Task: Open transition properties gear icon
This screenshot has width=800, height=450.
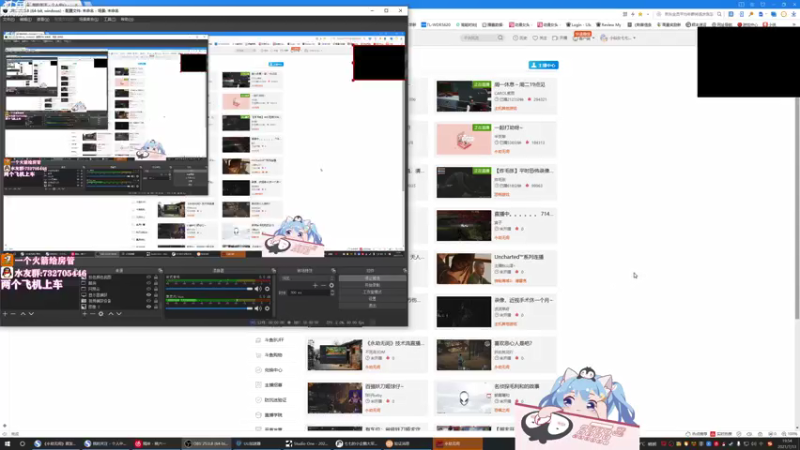Action: coord(331,285)
